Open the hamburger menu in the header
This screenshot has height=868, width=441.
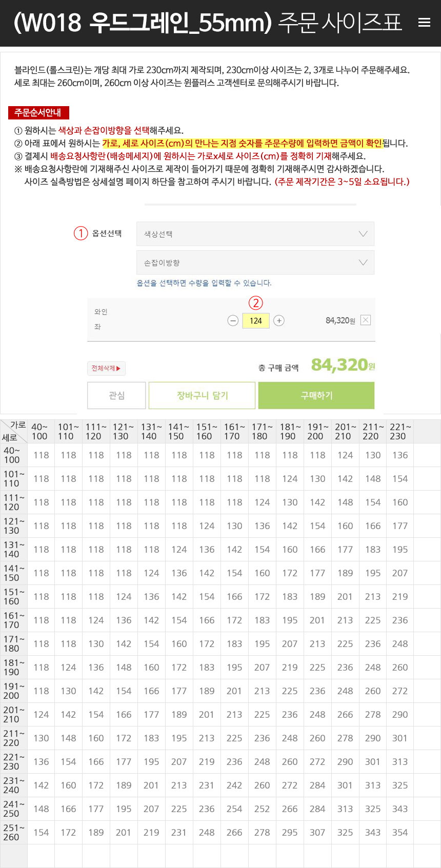[x=424, y=23]
